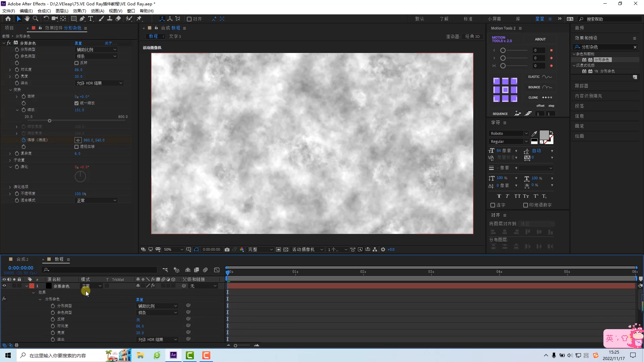
Task: Open the 跟踪器 tracker panel
Action: 581,86
